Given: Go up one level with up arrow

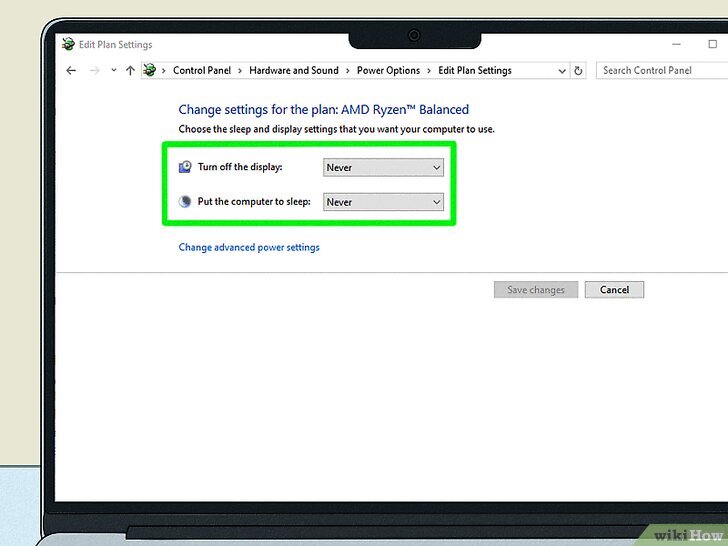Looking at the screenshot, I should click(x=130, y=71).
